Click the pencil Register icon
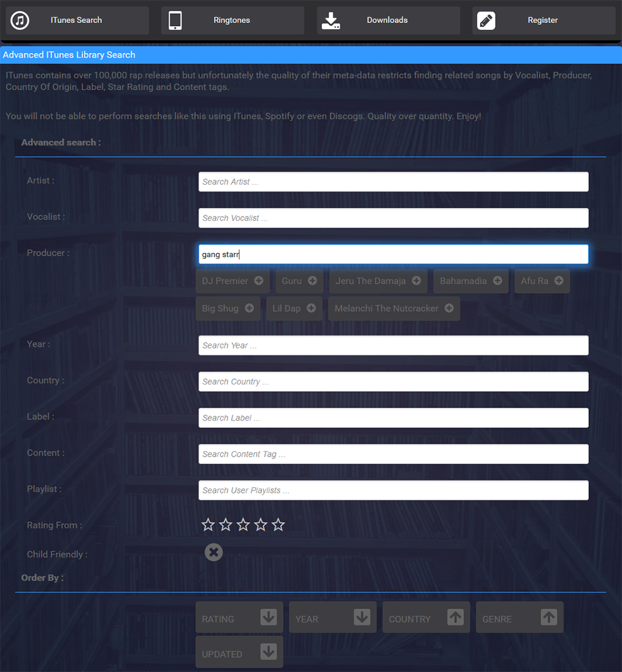This screenshot has width=622, height=672. pyautogui.click(x=486, y=20)
